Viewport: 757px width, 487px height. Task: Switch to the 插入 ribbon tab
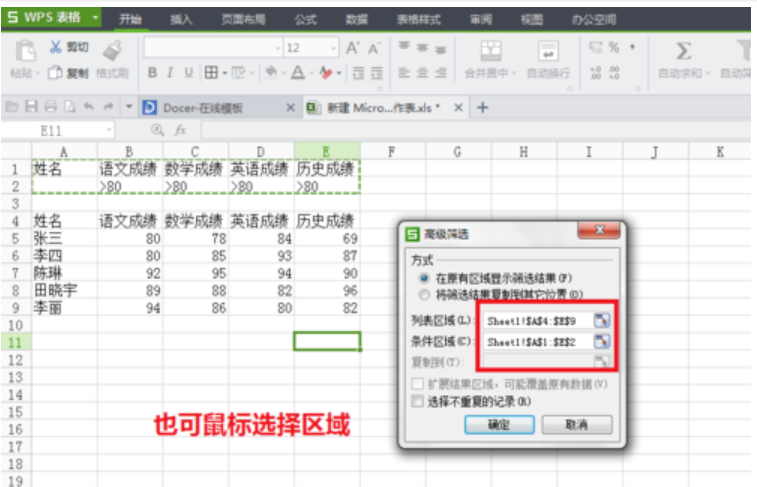181,18
